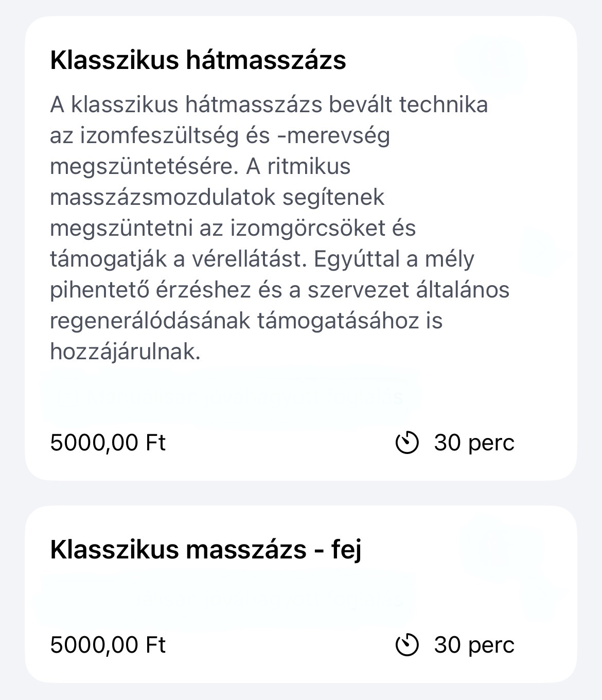
Task: Open the Klasszikus masszázs - fej title
Action: click(206, 550)
